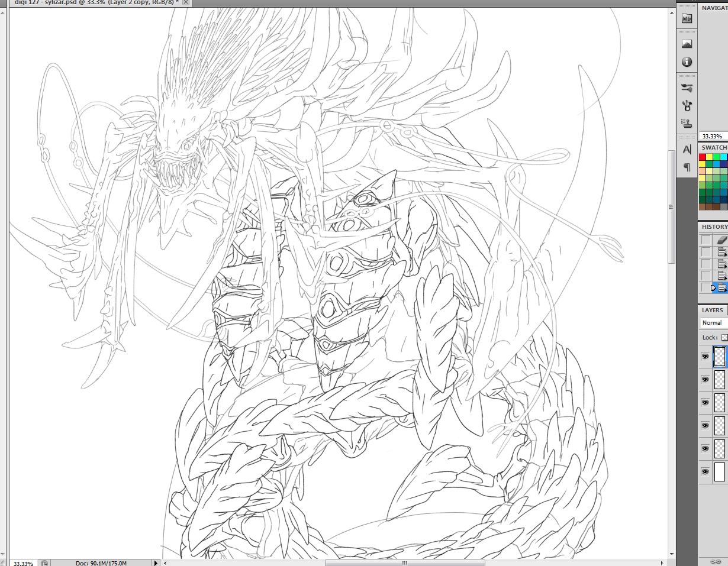Image resolution: width=728 pixels, height=566 pixels.
Task: Open the Character panel icon
Action: (687, 149)
